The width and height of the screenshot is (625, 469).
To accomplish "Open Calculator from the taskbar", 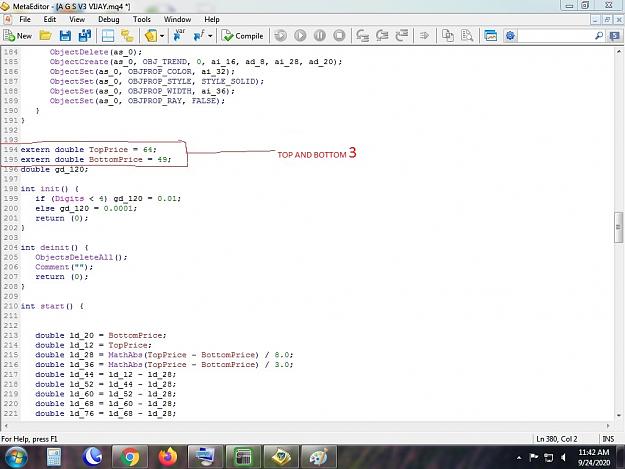I will pyautogui.click(x=54, y=457).
